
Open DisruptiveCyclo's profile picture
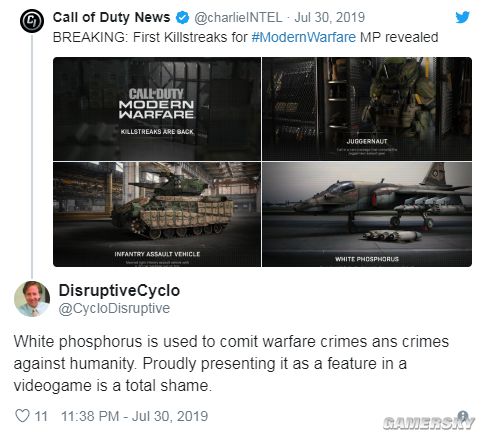(x=32, y=299)
